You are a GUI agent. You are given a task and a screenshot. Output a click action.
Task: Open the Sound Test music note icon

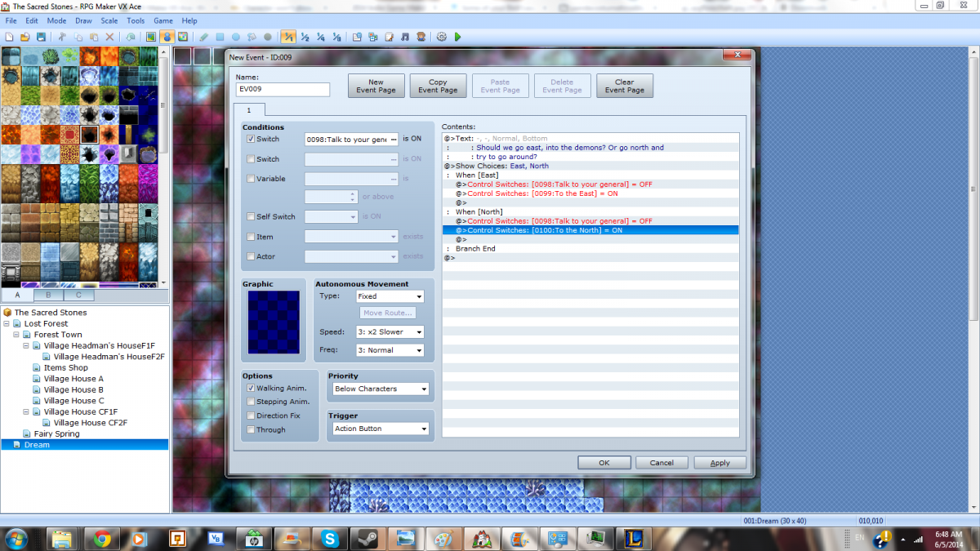click(405, 37)
